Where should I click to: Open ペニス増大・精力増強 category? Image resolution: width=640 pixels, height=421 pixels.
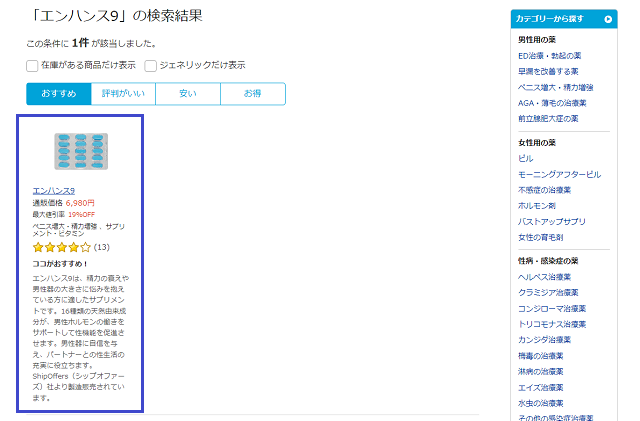[x=556, y=87]
